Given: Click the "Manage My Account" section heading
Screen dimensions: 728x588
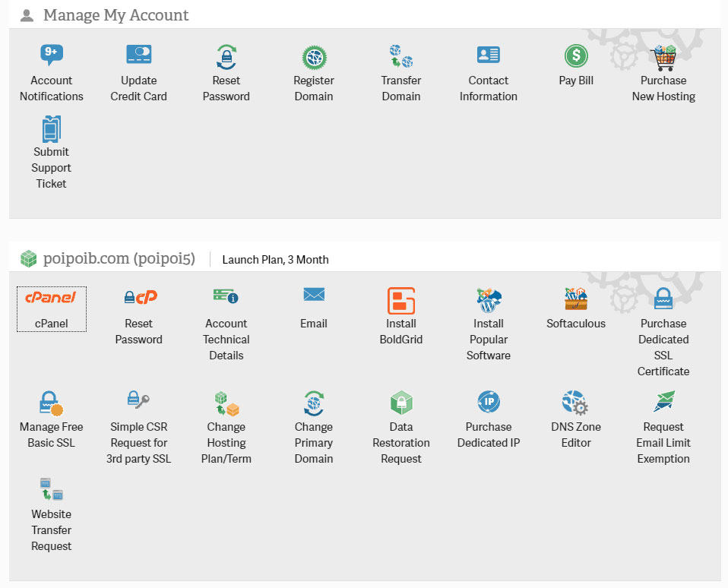Looking at the screenshot, I should click(x=116, y=15).
